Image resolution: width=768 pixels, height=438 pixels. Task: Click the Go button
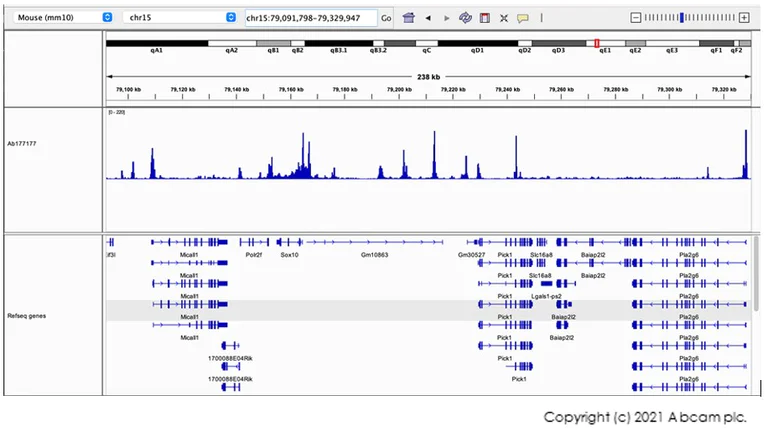pos(386,18)
